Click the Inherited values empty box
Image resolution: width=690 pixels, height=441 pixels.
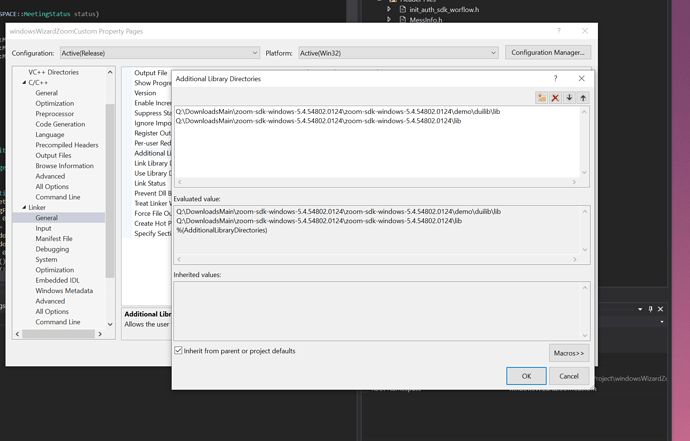382,311
